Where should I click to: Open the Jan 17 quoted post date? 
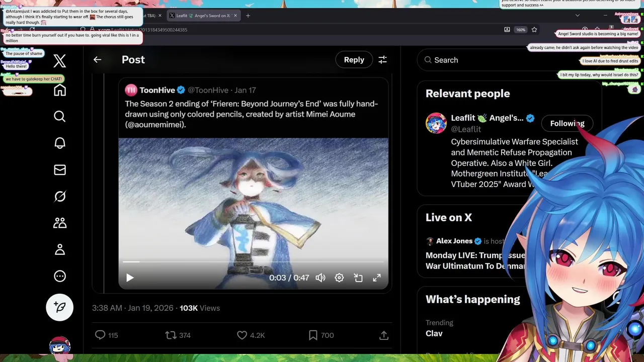245,90
